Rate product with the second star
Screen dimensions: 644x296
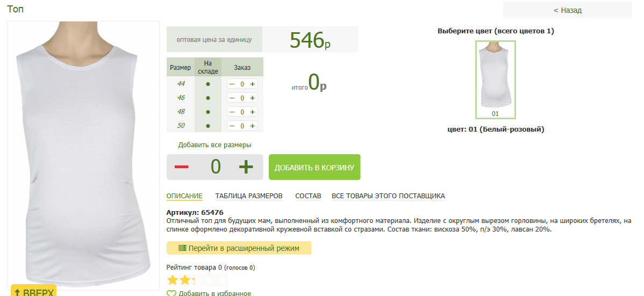(185, 280)
